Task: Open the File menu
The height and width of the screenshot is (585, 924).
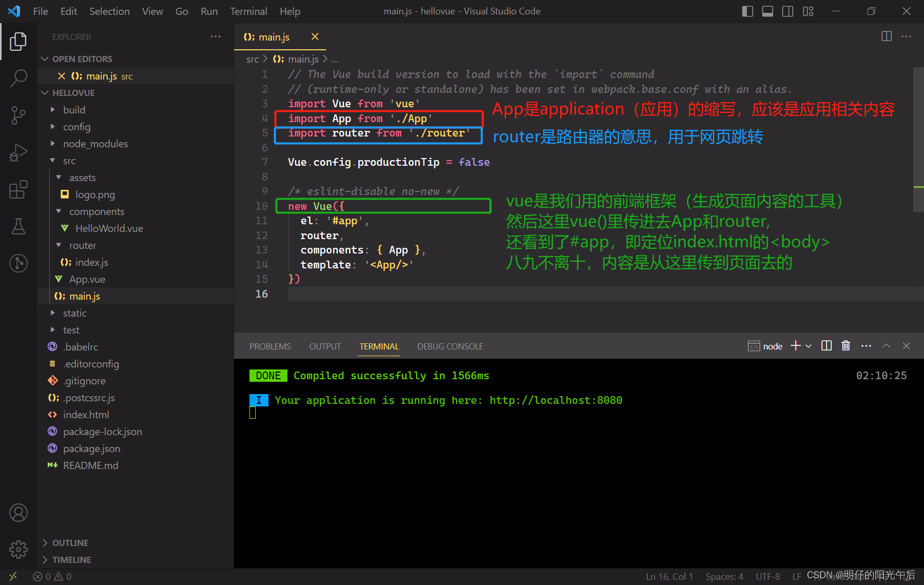Action: click(41, 11)
